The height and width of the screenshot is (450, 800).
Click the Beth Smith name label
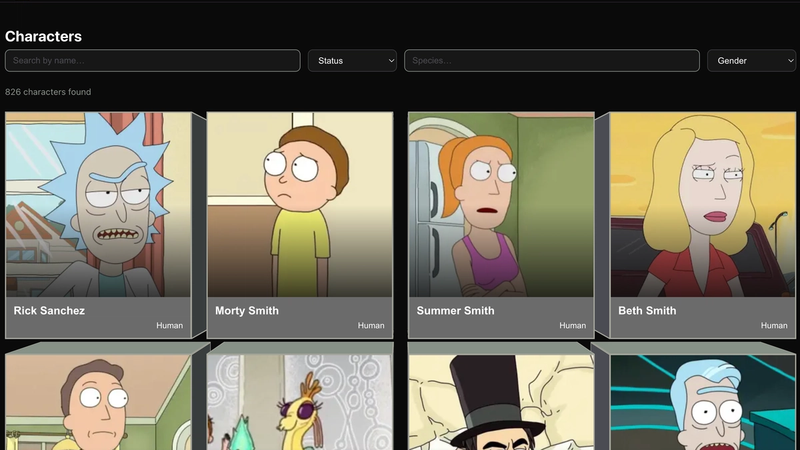tap(647, 311)
